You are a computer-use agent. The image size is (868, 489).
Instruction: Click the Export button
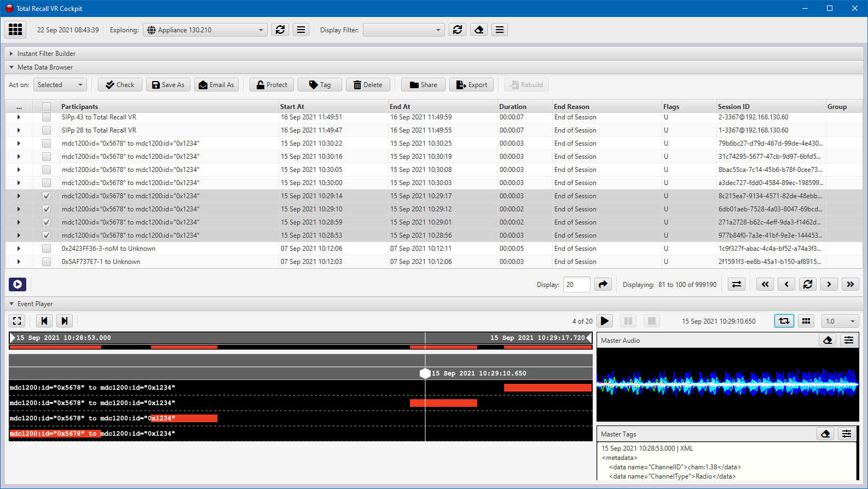(x=471, y=85)
